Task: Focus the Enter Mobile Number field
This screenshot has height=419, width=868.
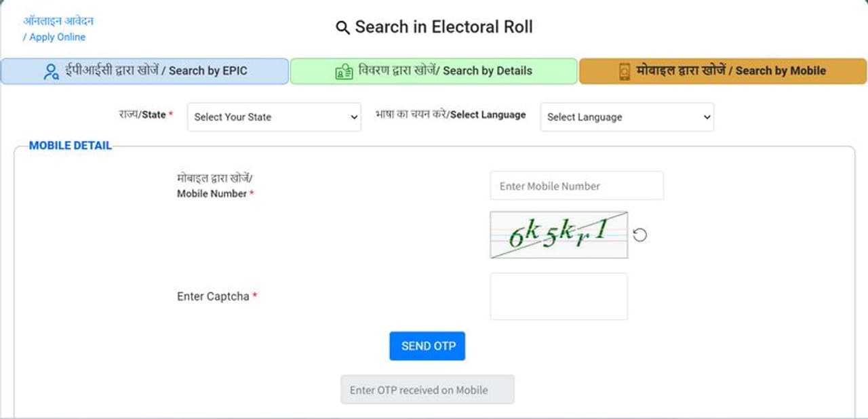Action: (576, 186)
